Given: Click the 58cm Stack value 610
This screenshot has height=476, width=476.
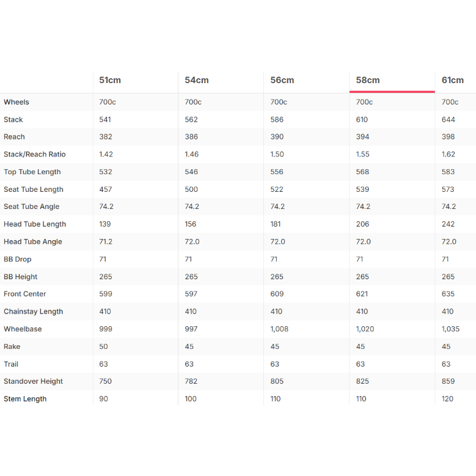Looking at the screenshot, I should coord(362,120).
